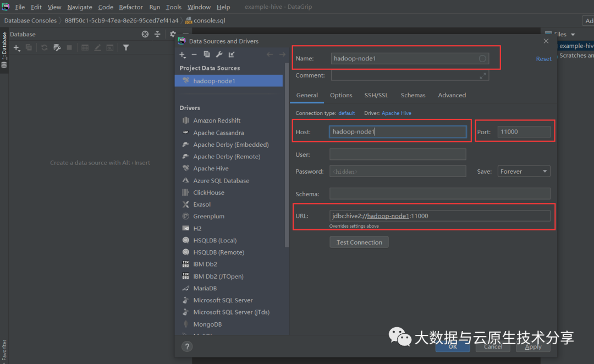Click the forward arrow in dialog toolbar
This screenshot has width=594, height=364.
tap(282, 54)
